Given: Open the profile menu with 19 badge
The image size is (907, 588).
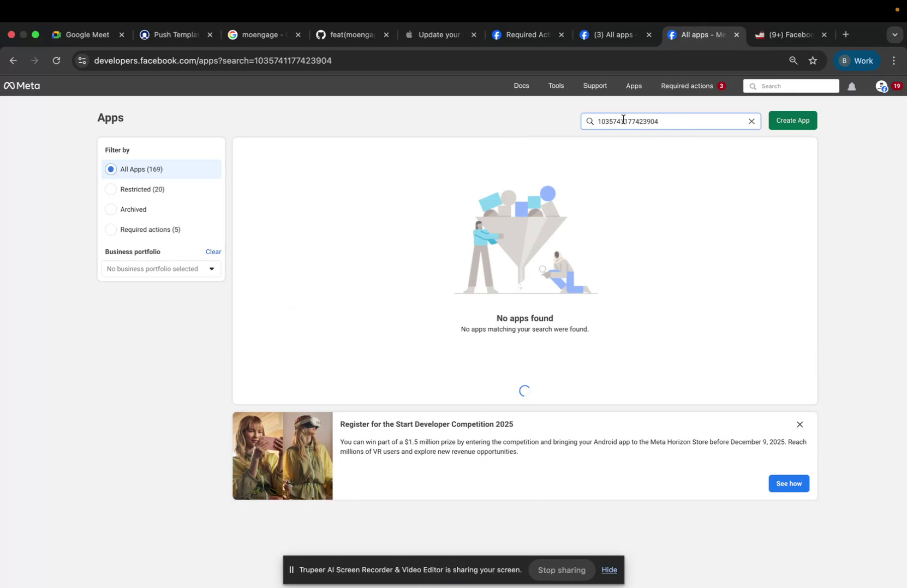Looking at the screenshot, I should 884,86.
